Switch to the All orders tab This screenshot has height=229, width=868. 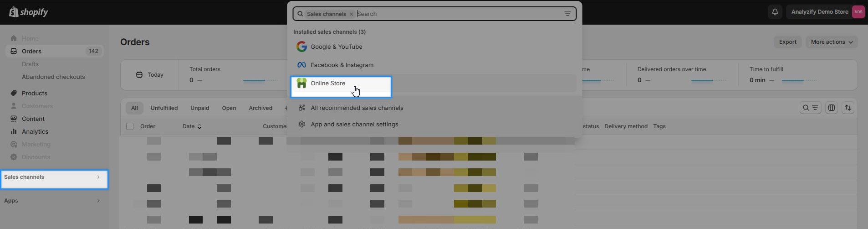pos(134,108)
